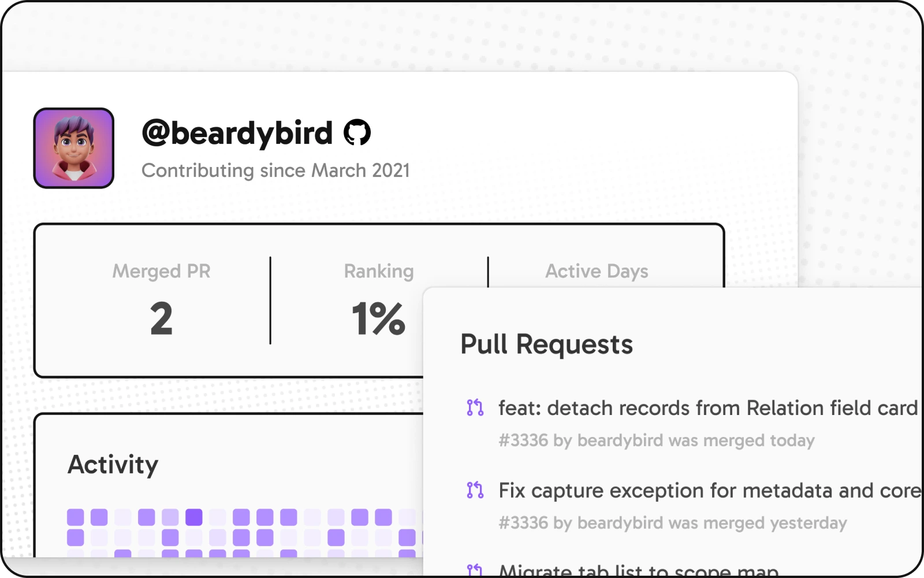The width and height of the screenshot is (924, 578).
Task: Click "#3336 by beardybird was merged yesterday"
Action: pyautogui.click(x=673, y=523)
